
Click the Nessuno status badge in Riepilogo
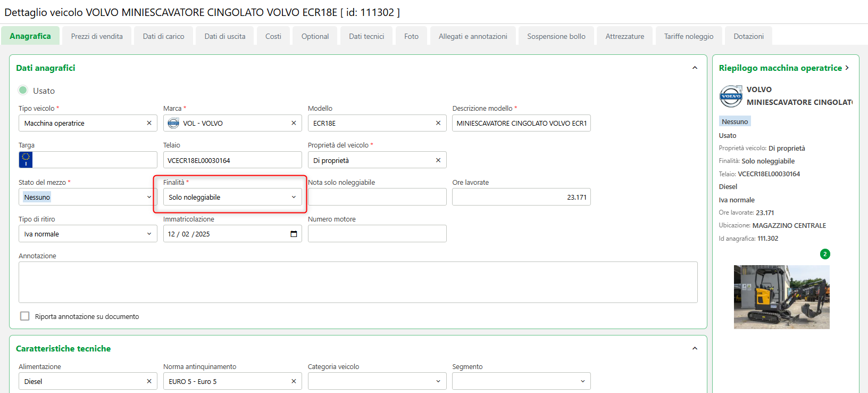tap(735, 121)
